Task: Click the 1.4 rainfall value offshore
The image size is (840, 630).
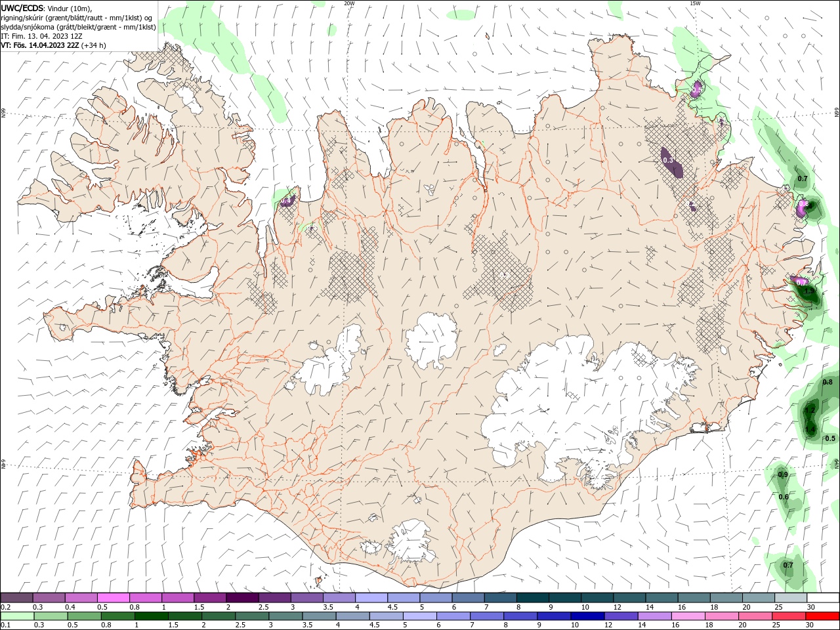Action: [x=810, y=430]
